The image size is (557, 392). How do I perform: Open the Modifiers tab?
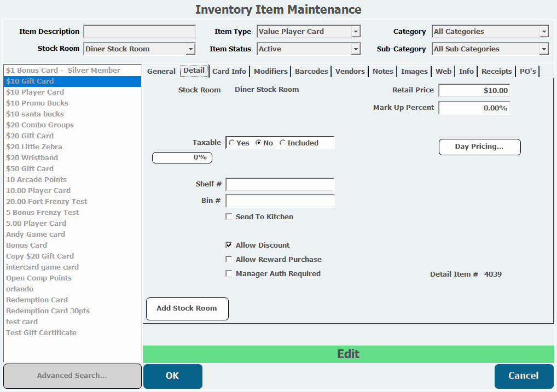(270, 72)
